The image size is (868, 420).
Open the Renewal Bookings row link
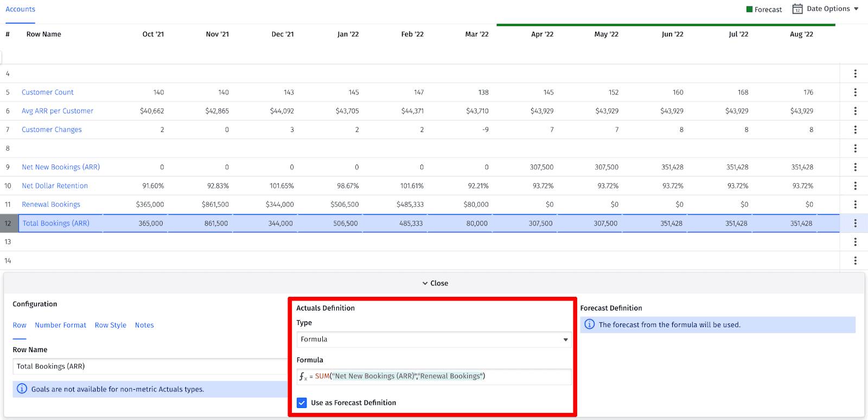(x=51, y=205)
